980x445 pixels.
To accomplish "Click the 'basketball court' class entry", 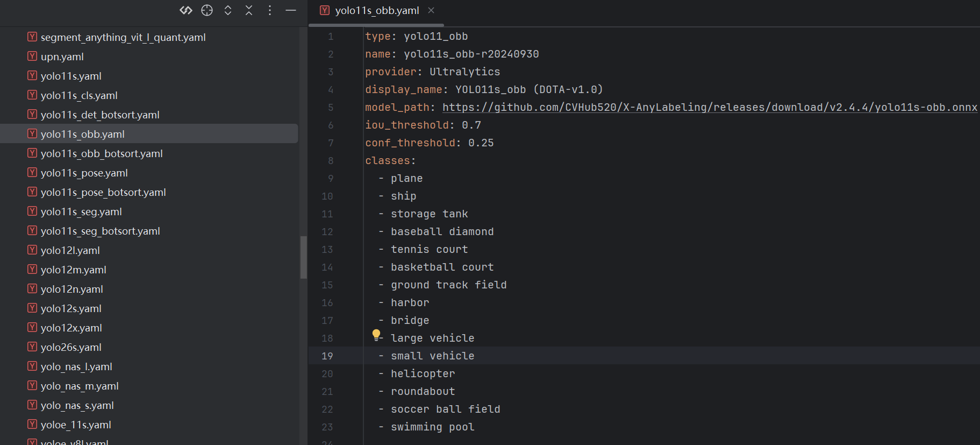I will (442, 267).
